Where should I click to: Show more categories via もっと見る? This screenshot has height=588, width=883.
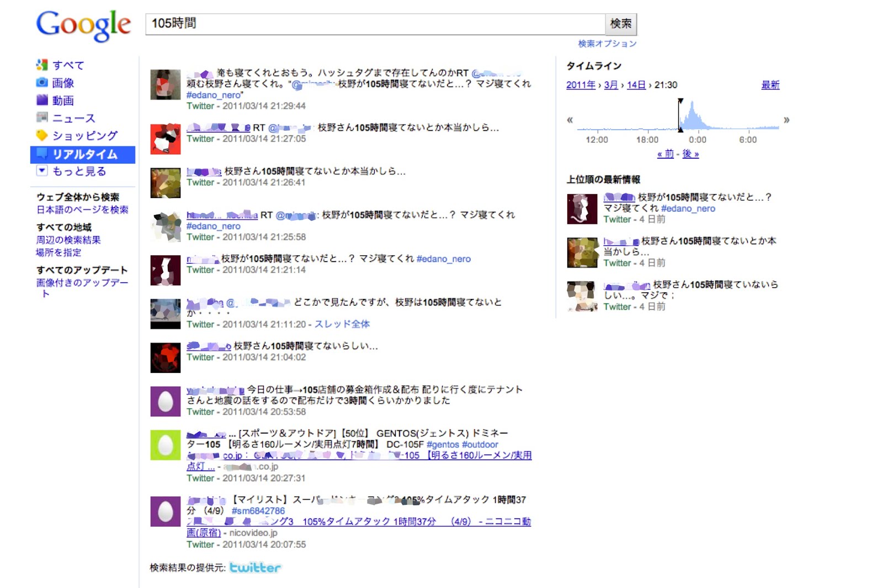coord(79,172)
